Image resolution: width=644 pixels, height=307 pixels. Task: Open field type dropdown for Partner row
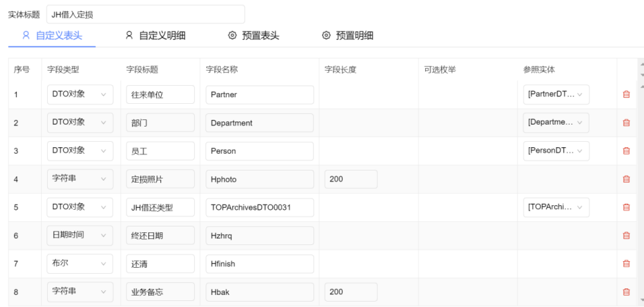(80, 95)
